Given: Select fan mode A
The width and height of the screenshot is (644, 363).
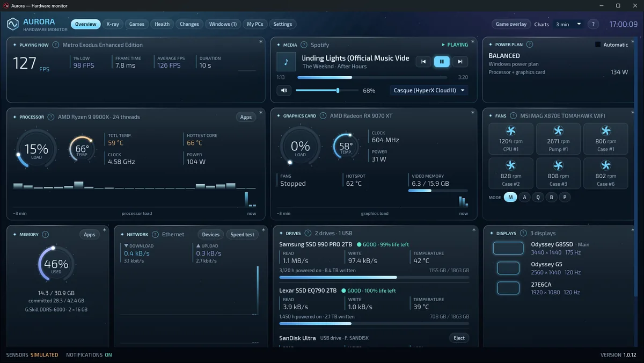Looking at the screenshot, I should pyautogui.click(x=525, y=197).
